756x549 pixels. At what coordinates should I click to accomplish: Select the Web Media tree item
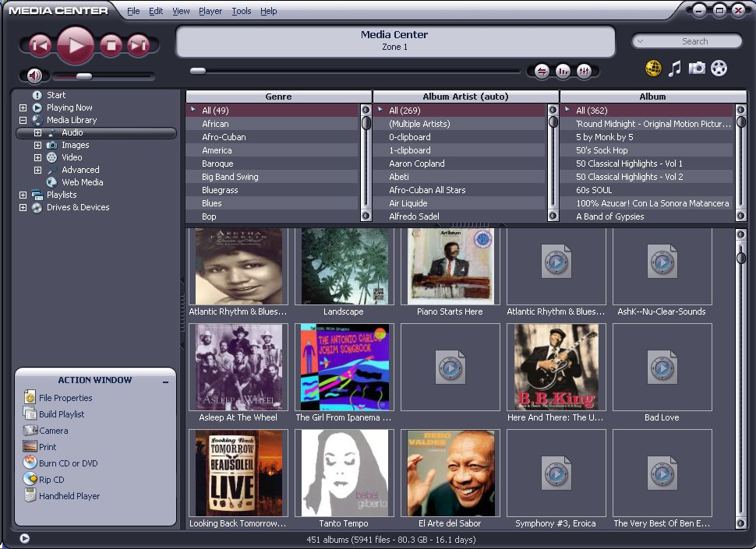click(x=83, y=182)
